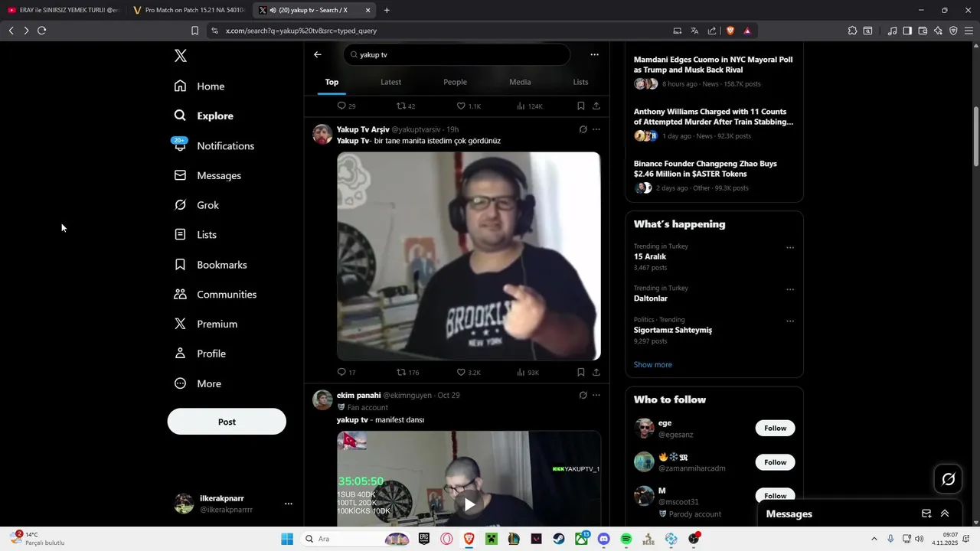The height and width of the screenshot is (551, 980).
Task: Open Yakup Tv Arşiv profile avatar
Action: 322,134
